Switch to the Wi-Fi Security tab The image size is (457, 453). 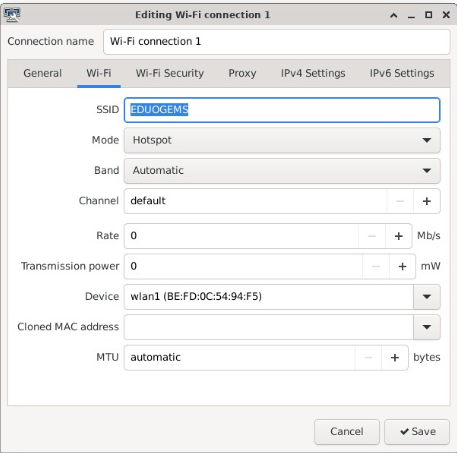pos(170,73)
